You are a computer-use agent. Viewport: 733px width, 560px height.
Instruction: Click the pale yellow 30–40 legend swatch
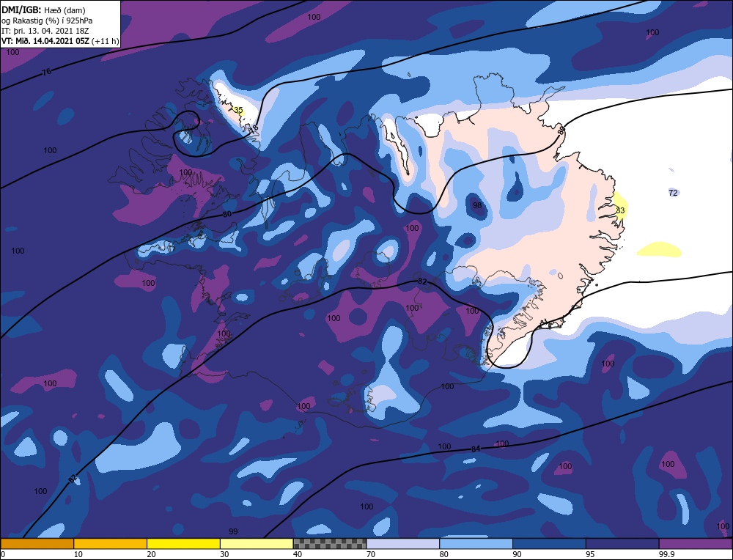(x=257, y=544)
